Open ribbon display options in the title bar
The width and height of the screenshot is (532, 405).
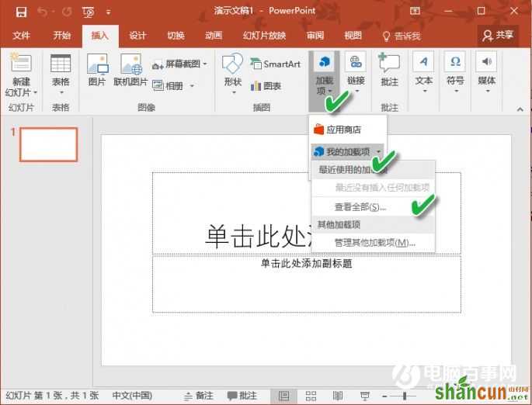[x=415, y=11]
